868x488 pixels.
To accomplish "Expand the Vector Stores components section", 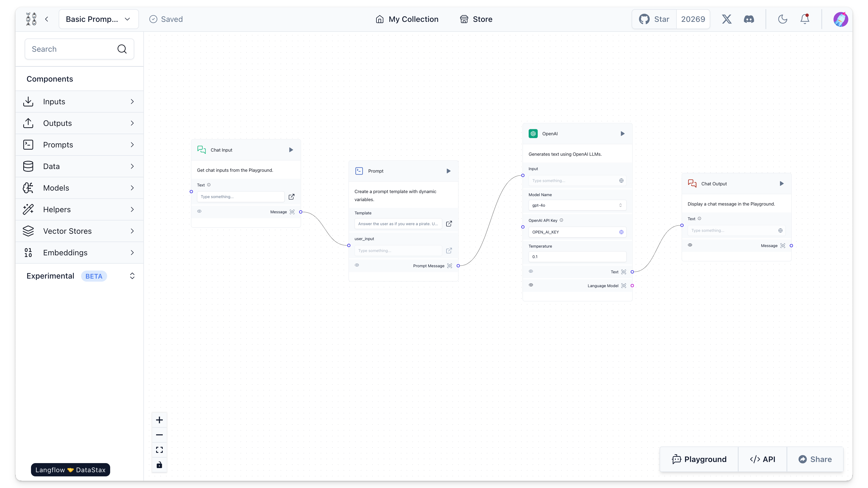I will pyautogui.click(x=79, y=231).
